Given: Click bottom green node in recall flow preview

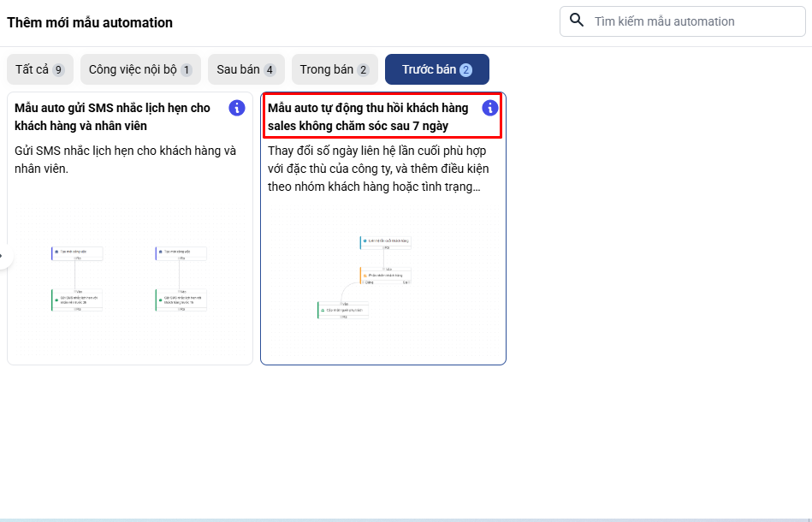Looking at the screenshot, I should pyautogui.click(x=343, y=310).
